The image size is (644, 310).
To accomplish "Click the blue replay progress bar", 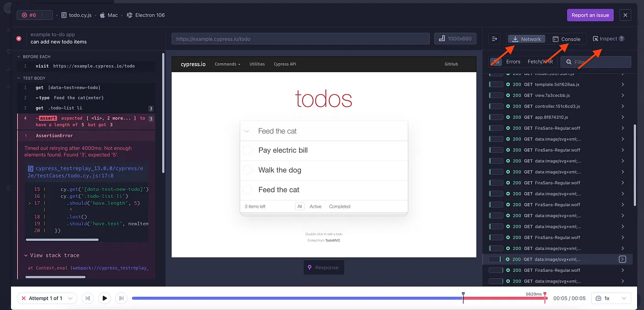I will coord(297,298).
